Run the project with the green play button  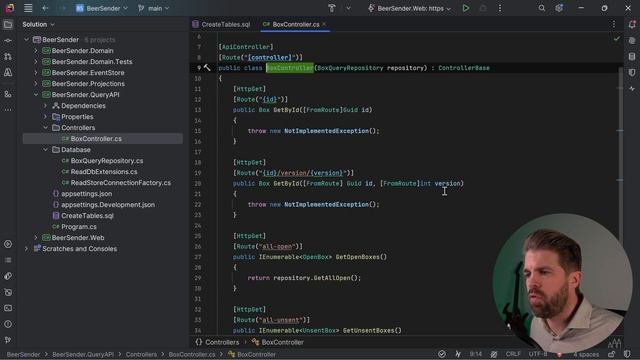[x=466, y=8]
